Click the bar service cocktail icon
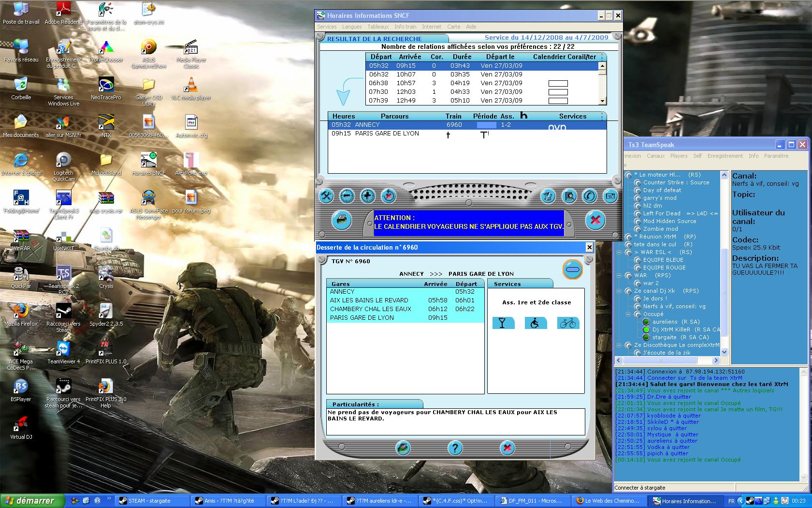Viewport: 812px width, 508px height. click(x=503, y=323)
